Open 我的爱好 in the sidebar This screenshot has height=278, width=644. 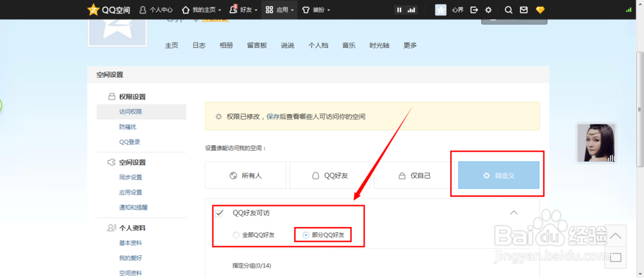pyautogui.click(x=131, y=258)
